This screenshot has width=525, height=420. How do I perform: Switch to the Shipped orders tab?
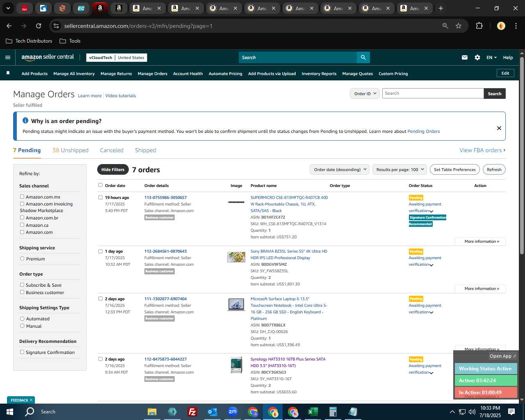click(146, 150)
